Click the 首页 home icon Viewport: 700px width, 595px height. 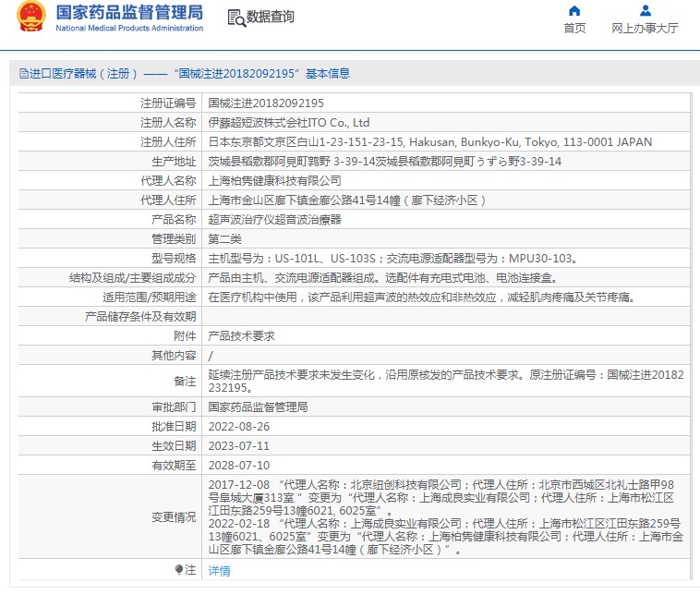574,11
